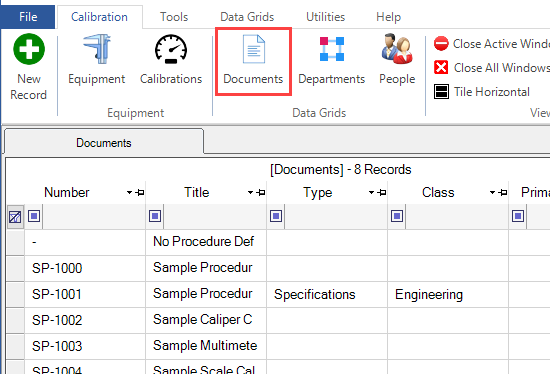Click the Title column filter operator icon
The height and width of the screenshot is (374, 550).
[x=155, y=216]
